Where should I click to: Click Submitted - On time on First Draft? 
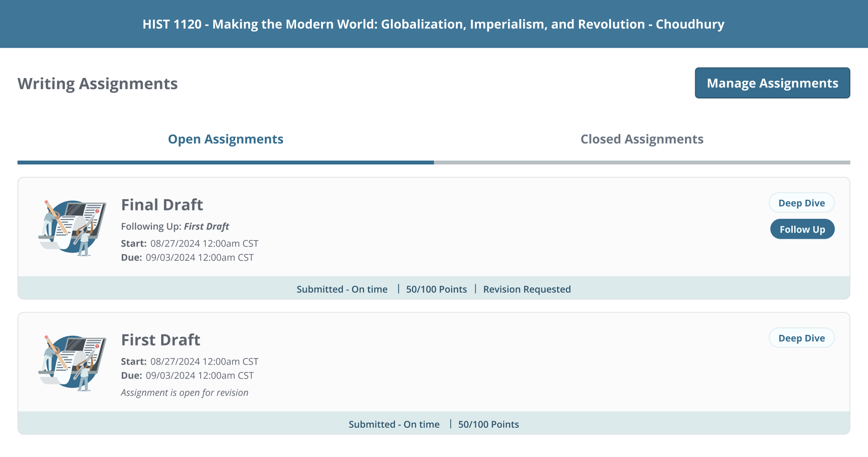pyautogui.click(x=395, y=424)
